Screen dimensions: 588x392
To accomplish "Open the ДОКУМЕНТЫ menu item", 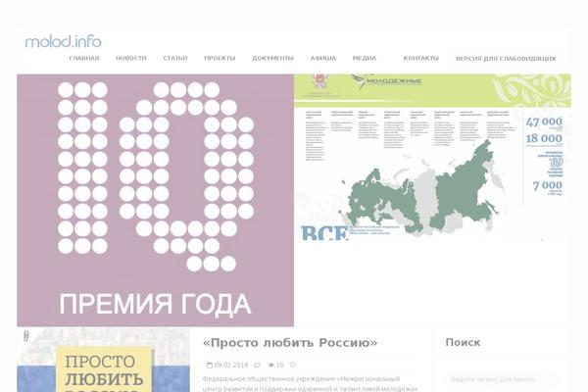I will (x=272, y=58).
